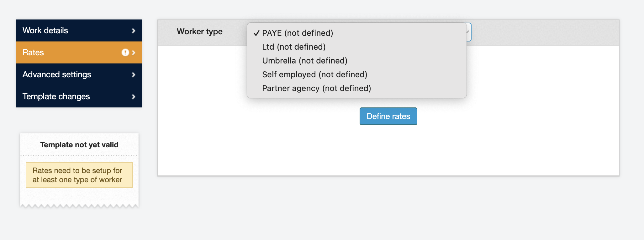Select Partner agency (not defined) option

[316, 88]
